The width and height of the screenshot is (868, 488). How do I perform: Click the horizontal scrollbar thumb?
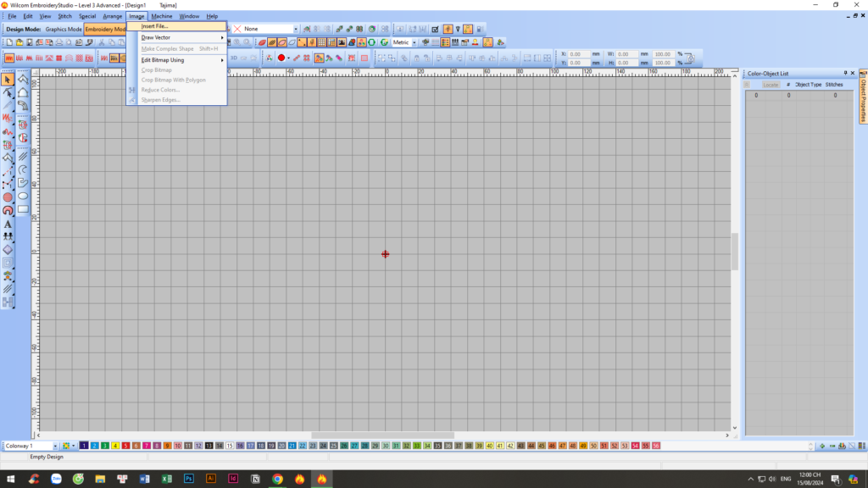point(382,435)
